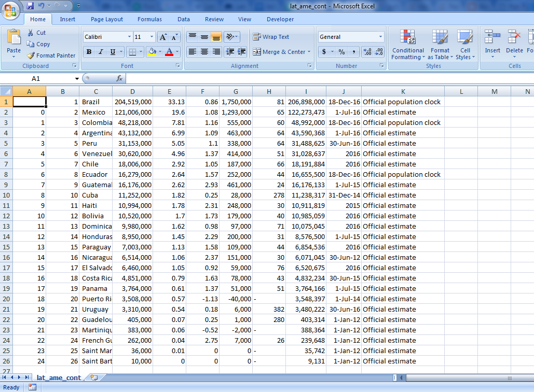The image size is (534, 392).
Task: Switch to the Formulas ribbon tab
Action: click(149, 19)
